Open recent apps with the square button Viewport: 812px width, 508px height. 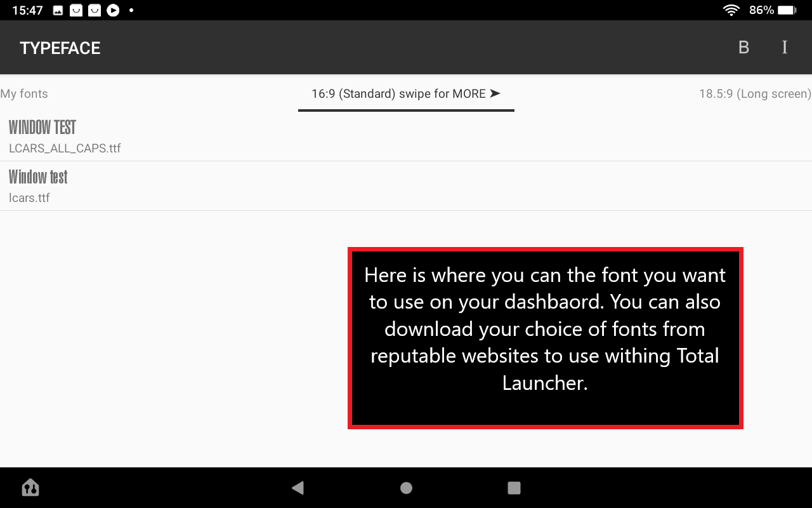(514, 488)
